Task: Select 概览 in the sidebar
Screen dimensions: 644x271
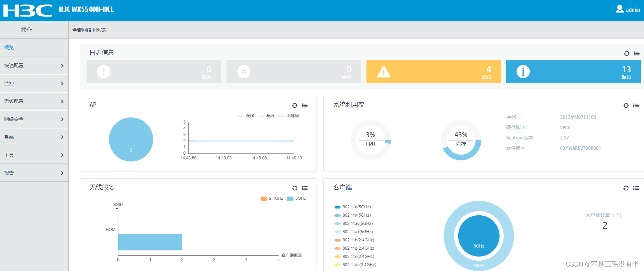Action: (x=34, y=48)
